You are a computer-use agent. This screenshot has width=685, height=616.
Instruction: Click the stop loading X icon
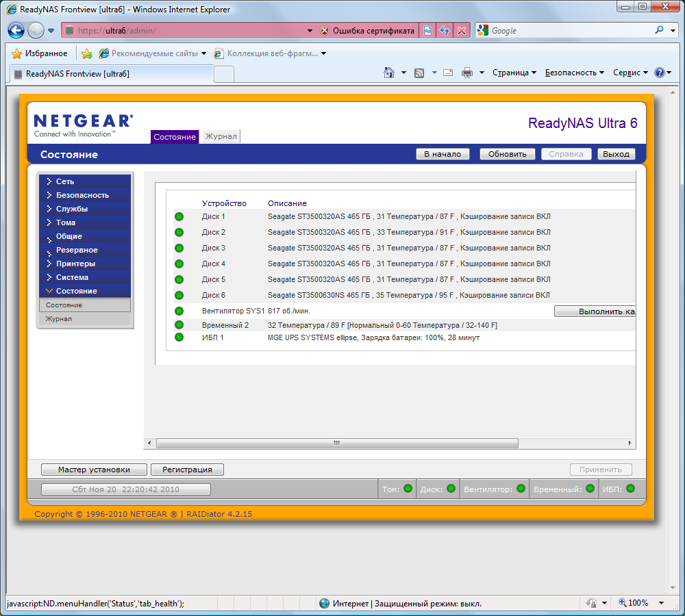(461, 31)
